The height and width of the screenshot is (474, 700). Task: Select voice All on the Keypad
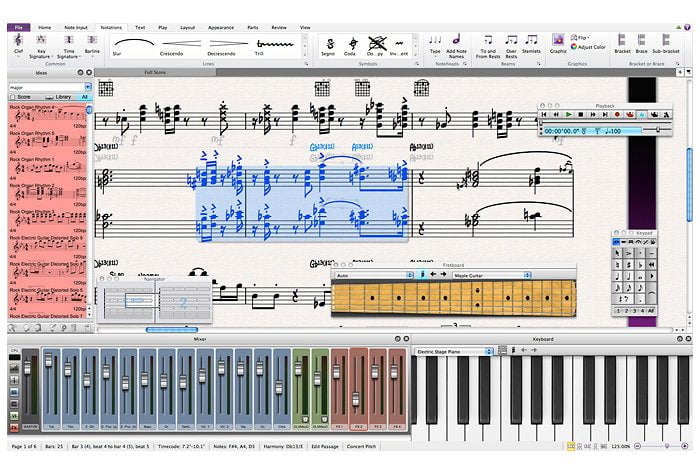650,311
